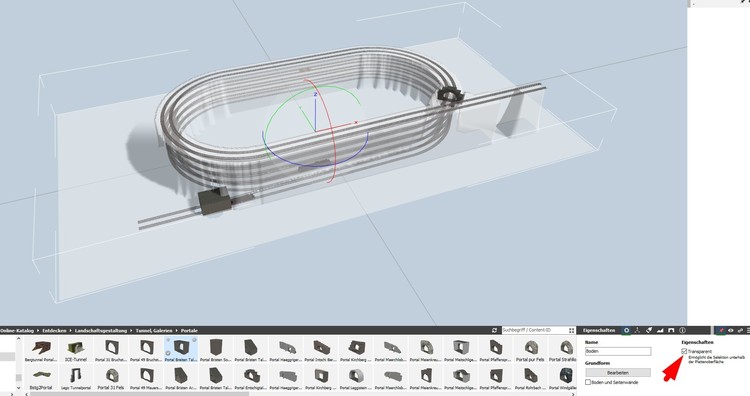Screen dimensions: 750x396
Task: Select the Bstg2Portal thumbnail
Action: [41, 378]
